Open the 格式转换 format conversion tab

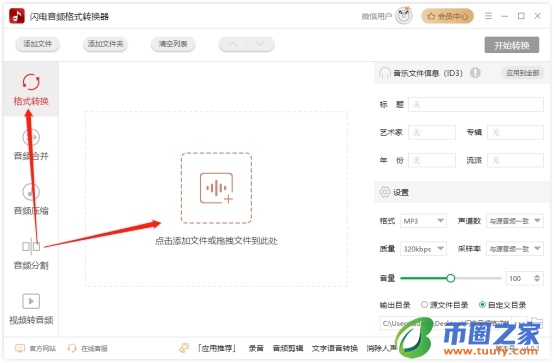[31, 89]
